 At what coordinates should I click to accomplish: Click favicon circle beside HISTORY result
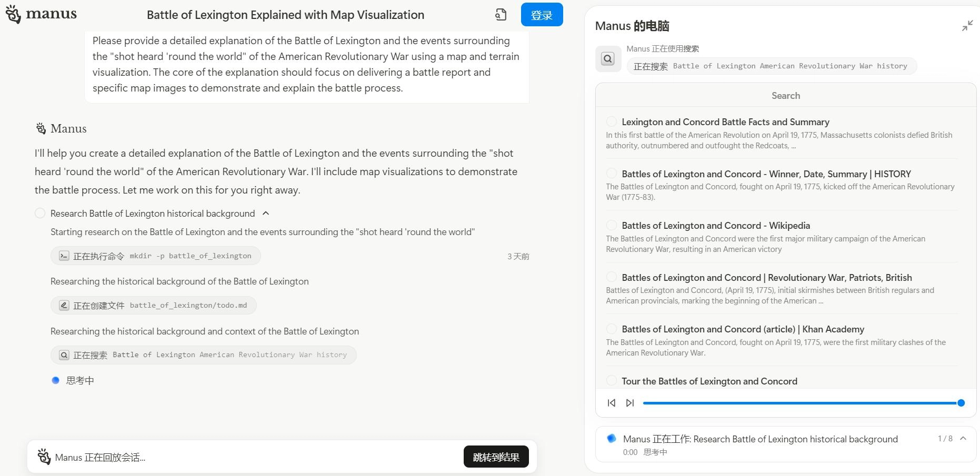tap(611, 174)
